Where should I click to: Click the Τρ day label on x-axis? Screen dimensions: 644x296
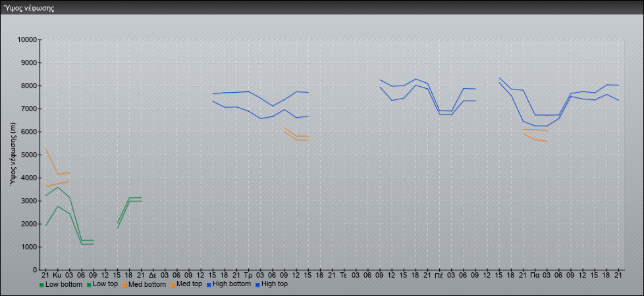(248, 275)
